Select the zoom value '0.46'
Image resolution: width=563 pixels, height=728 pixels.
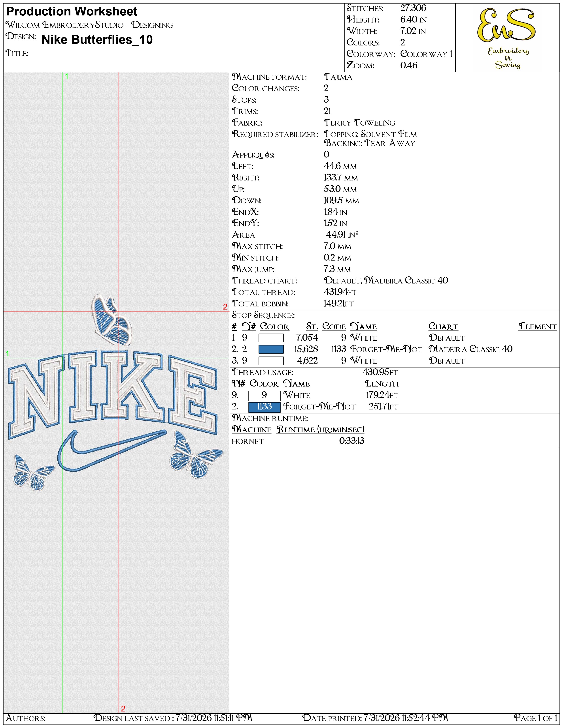click(x=409, y=65)
